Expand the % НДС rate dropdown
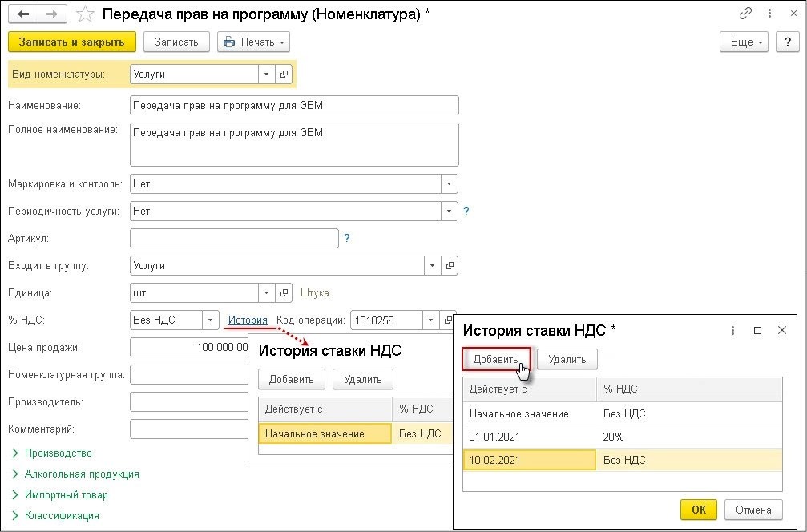Viewport: 807px width, 532px height. coord(211,320)
